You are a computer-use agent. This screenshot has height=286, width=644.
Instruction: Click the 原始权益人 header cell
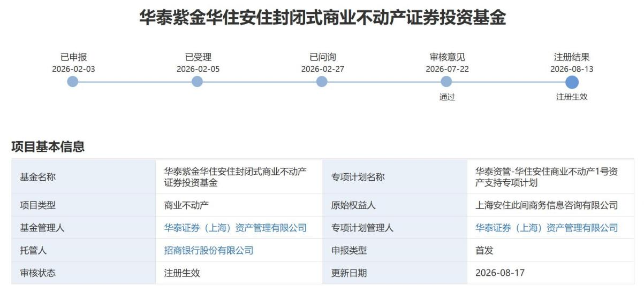395,205
